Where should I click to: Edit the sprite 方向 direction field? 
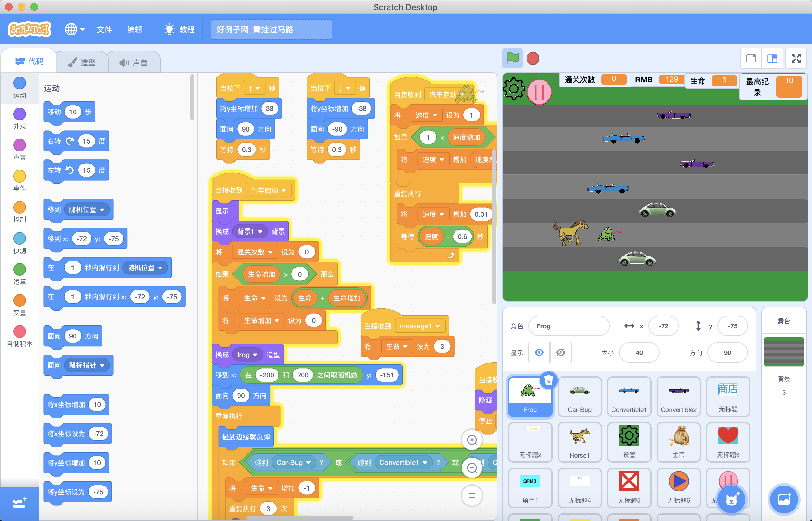(x=727, y=352)
